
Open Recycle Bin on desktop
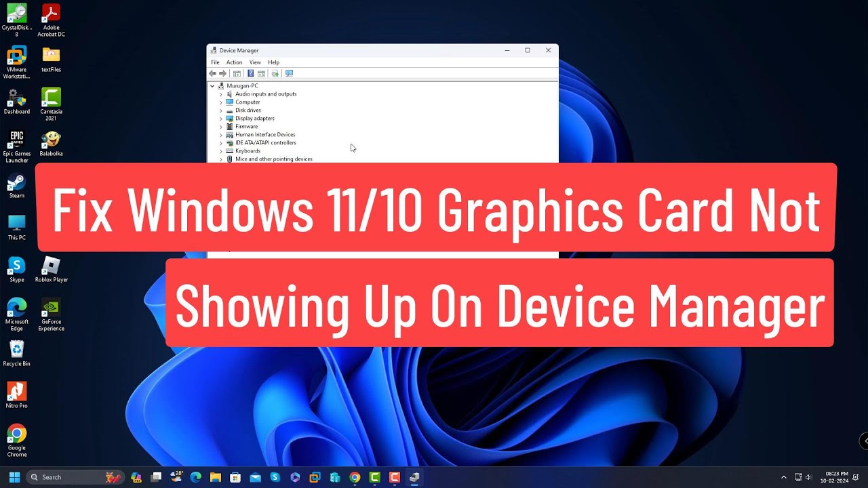pyautogui.click(x=17, y=354)
